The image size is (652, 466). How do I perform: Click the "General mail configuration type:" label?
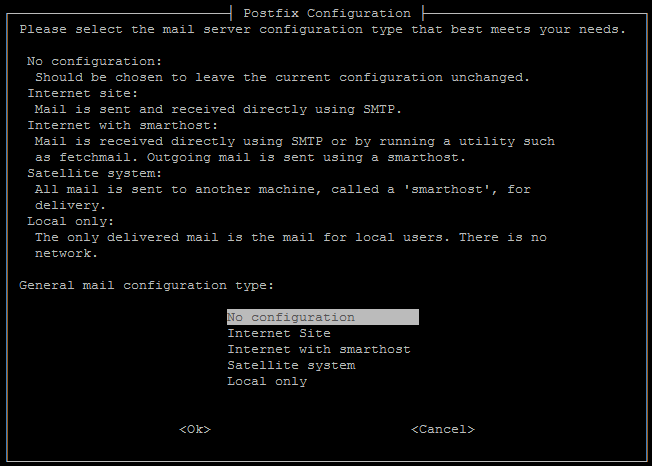pyautogui.click(x=146, y=285)
